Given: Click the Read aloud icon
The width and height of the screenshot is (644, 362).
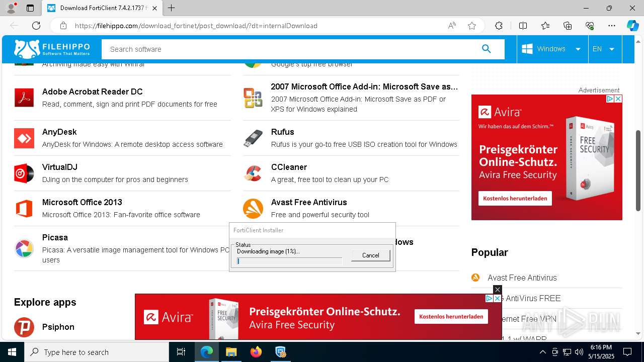Looking at the screenshot, I should click(x=452, y=26).
